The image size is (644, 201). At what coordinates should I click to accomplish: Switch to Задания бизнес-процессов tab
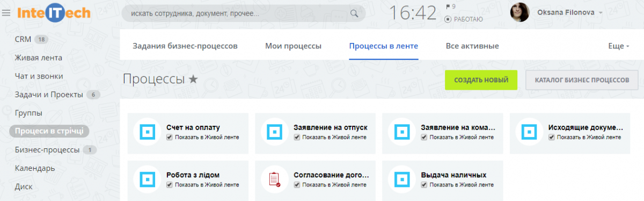pyautogui.click(x=185, y=46)
